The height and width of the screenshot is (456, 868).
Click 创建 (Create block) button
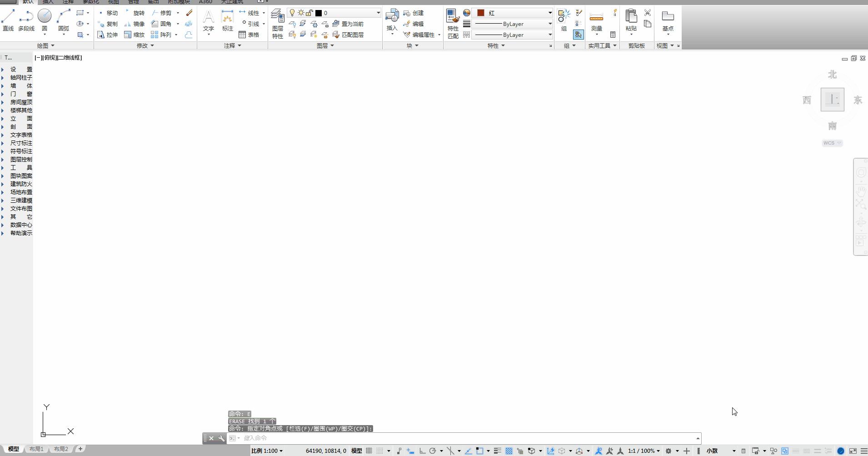coord(414,13)
